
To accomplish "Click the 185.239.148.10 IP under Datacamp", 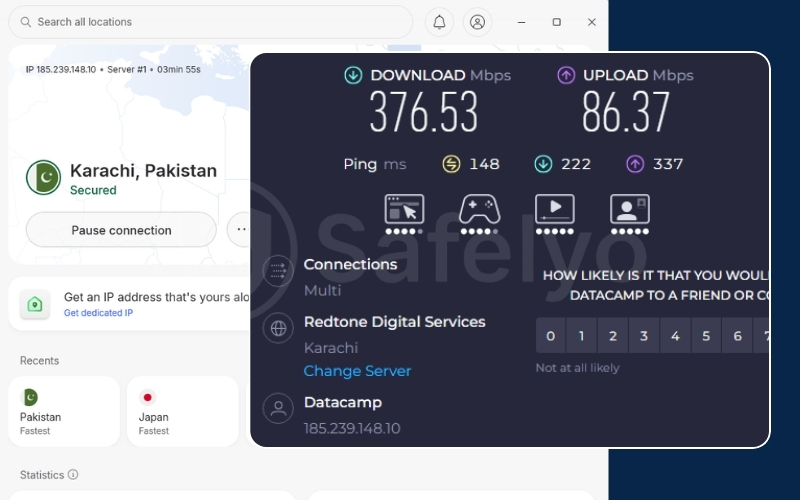I will (x=352, y=428).
